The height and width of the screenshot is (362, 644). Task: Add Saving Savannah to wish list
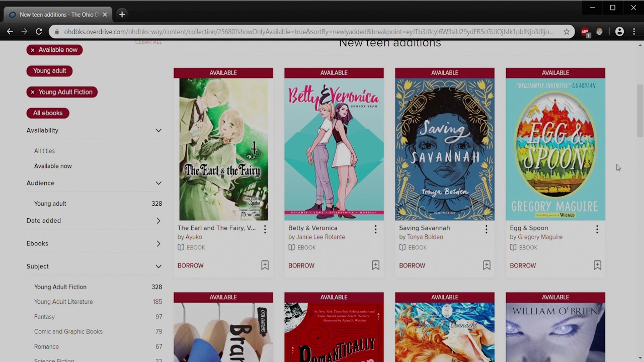487,265
